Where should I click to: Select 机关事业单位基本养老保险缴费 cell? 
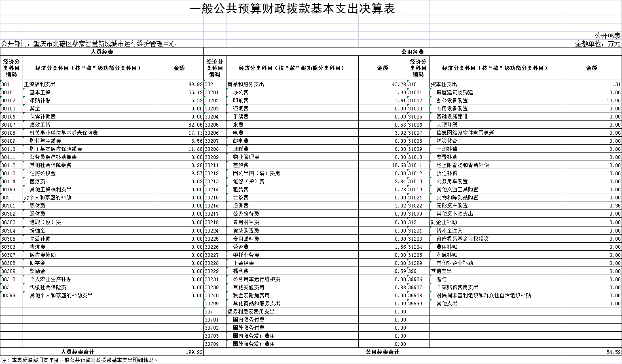89,133
